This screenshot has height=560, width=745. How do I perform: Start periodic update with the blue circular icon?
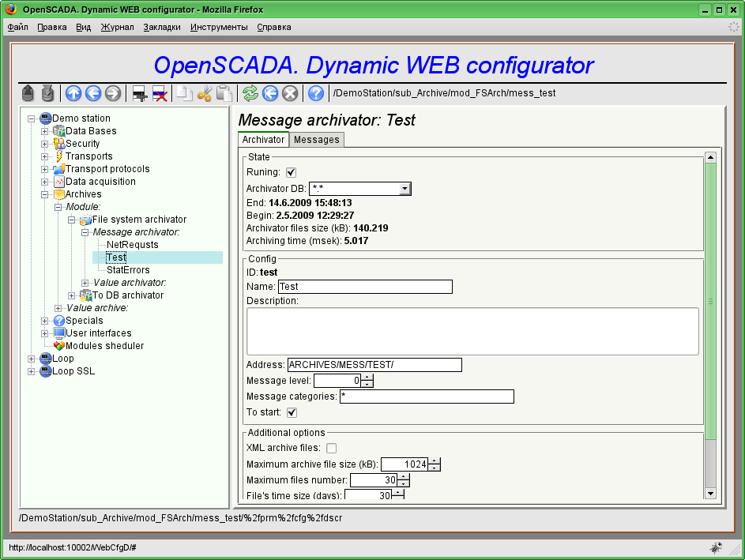270,93
